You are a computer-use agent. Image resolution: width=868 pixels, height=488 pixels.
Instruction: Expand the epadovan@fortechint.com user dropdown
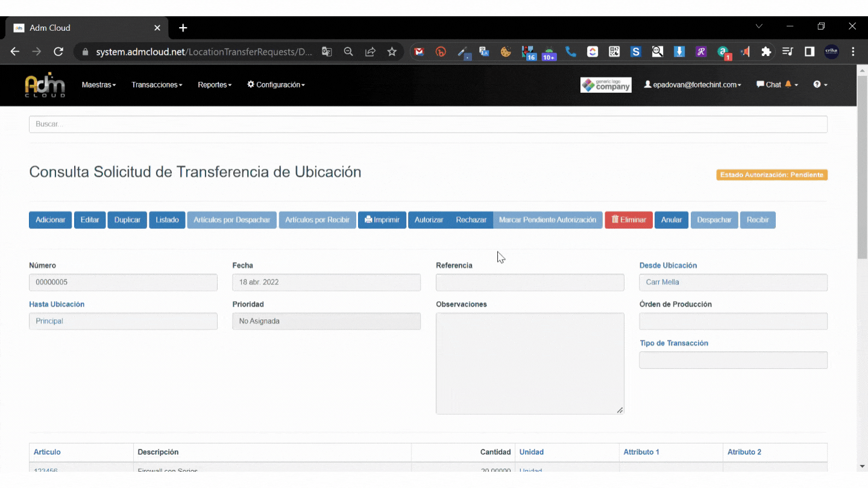(x=693, y=85)
